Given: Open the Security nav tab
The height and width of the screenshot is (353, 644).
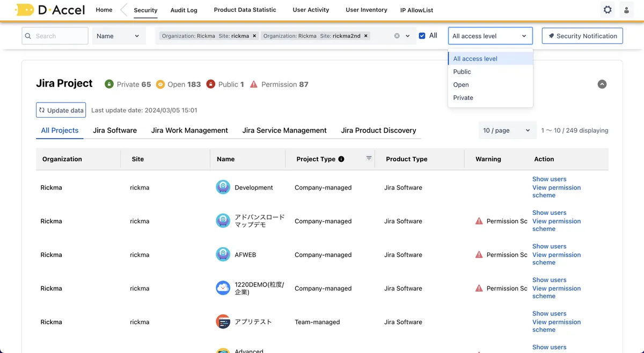Looking at the screenshot, I should pyautogui.click(x=145, y=10).
